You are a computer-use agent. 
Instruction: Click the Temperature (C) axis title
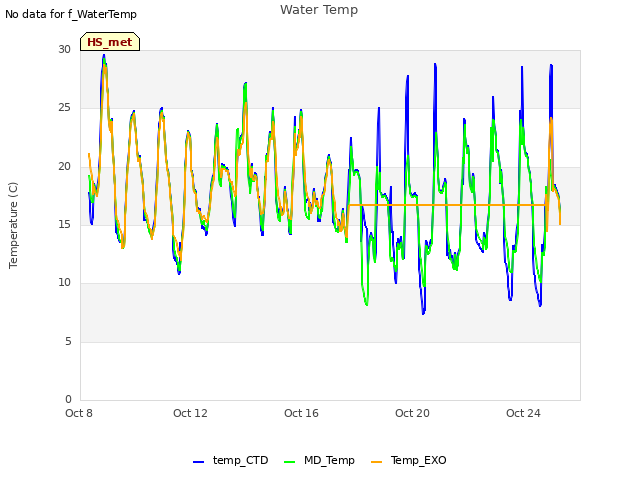click(x=13, y=225)
